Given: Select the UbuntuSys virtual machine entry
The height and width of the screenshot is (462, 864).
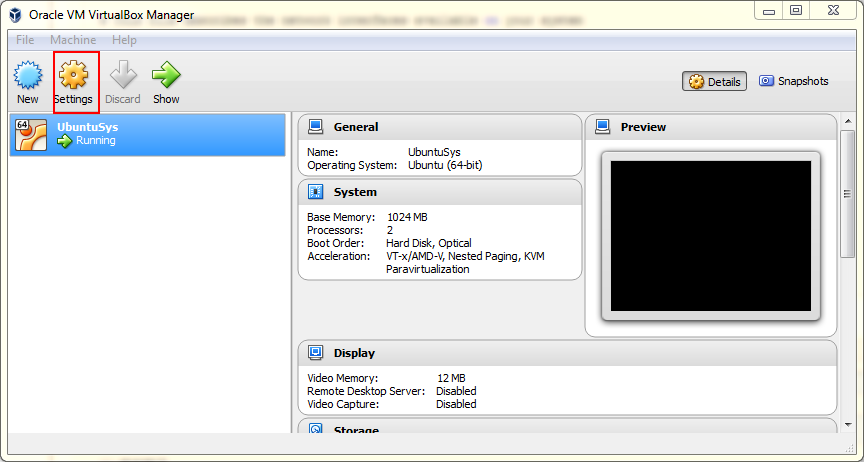Looking at the screenshot, I should tap(150, 134).
